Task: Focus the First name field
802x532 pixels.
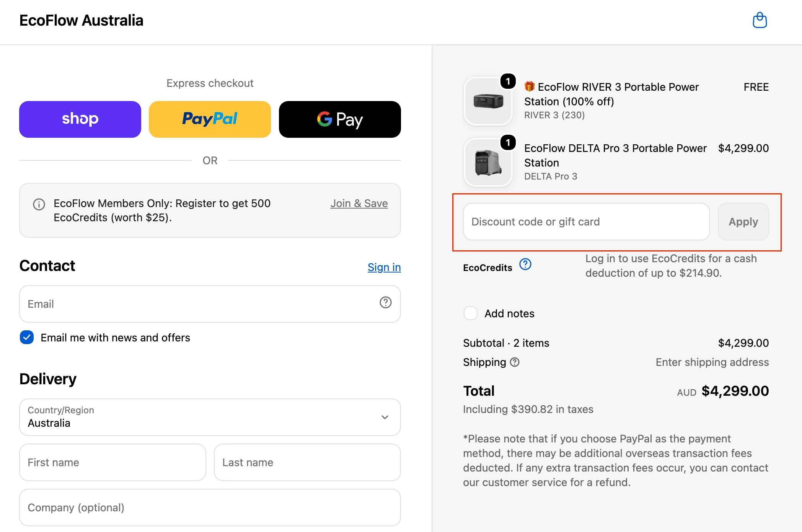Action: pyautogui.click(x=112, y=462)
